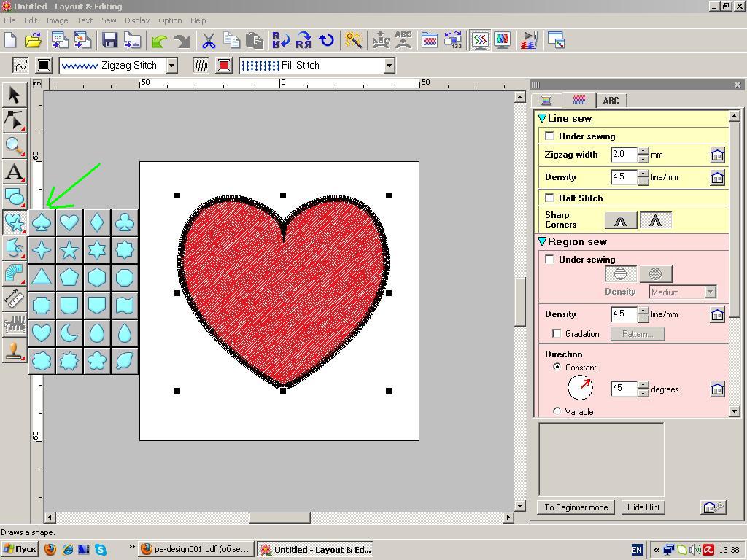
Task: Select the arrow selection tool
Action: 14,95
